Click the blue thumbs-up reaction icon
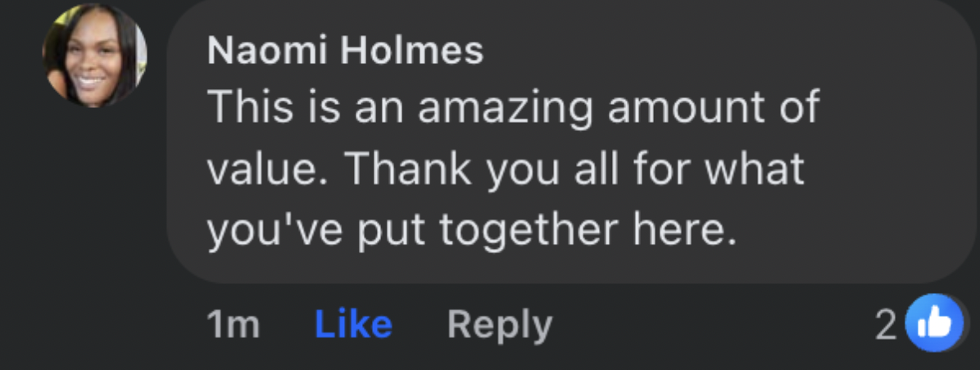Viewport: 980px width, 370px height. pos(933,323)
